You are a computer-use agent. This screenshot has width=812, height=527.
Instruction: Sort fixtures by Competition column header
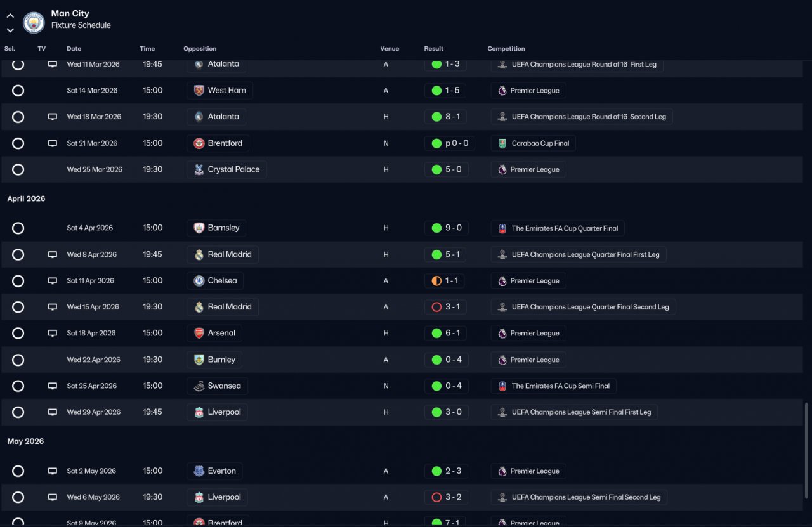click(506, 49)
